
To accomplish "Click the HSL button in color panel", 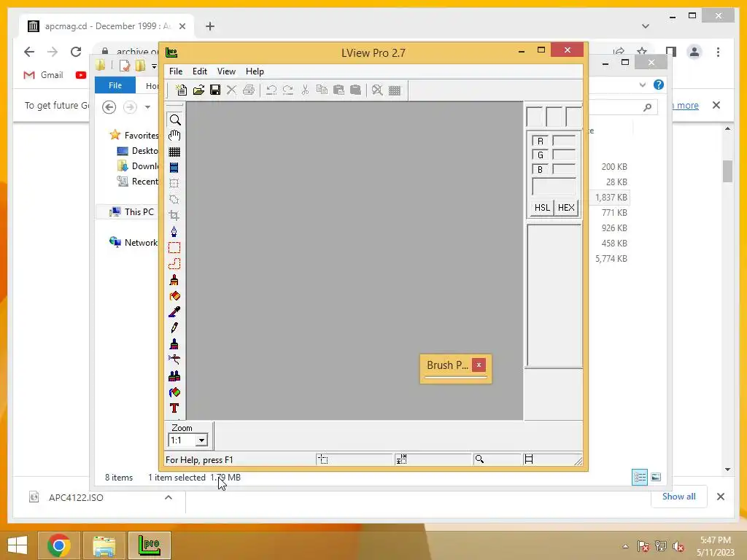I will pyautogui.click(x=542, y=208).
